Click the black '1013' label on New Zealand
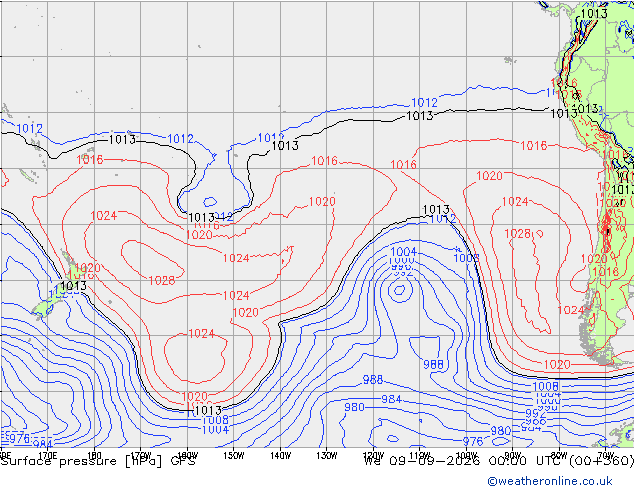This screenshot has height=490, width=634. pos(73,286)
